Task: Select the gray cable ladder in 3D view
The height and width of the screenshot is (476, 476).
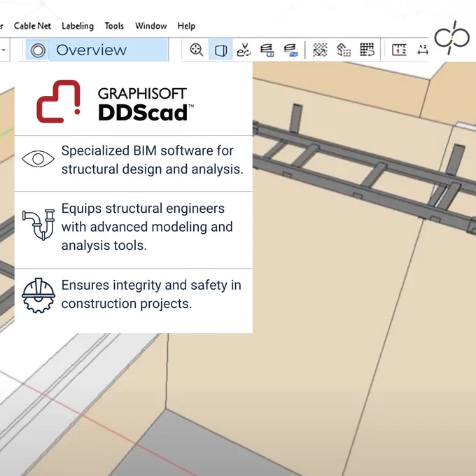Action: pos(364,179)
